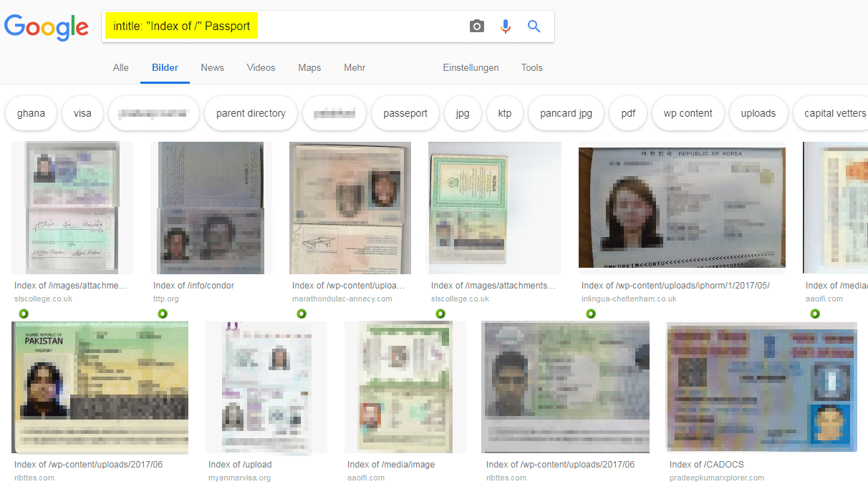
Task: Open thumbnail above marathondulac-annecy.com caption
Action: coord(350,208)
